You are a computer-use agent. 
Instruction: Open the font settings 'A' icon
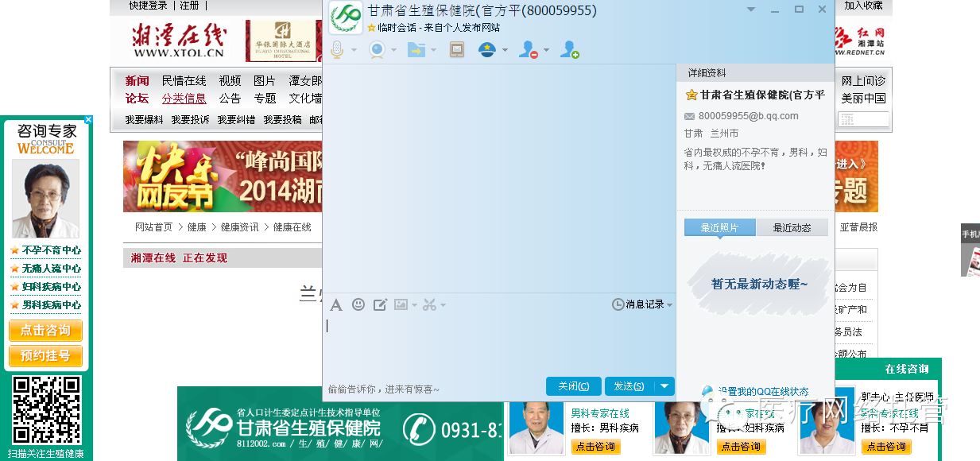336,304
